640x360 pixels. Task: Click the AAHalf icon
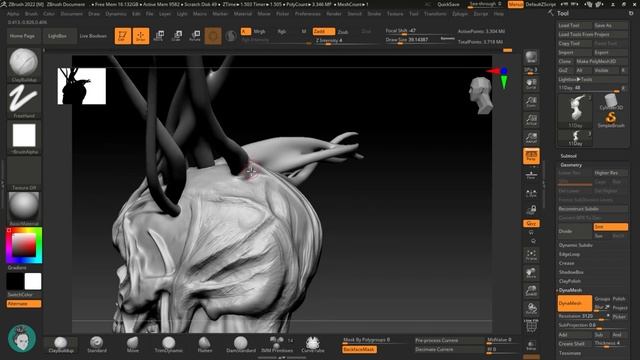coord(531,138)
